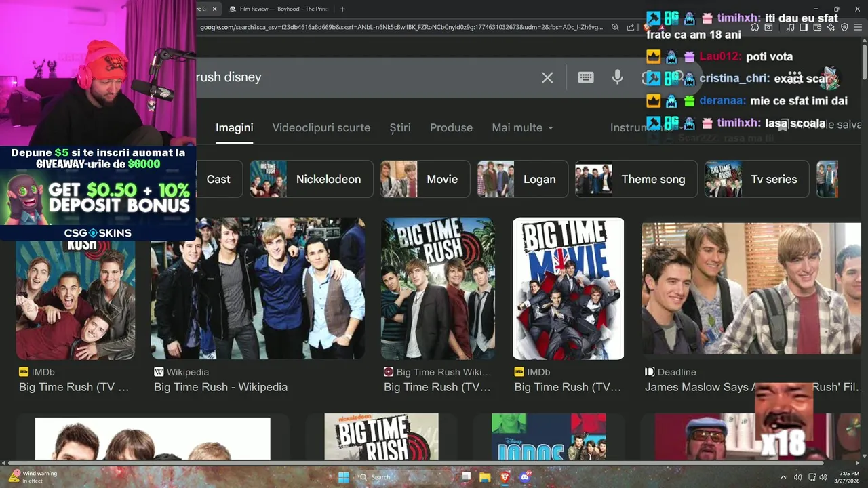Open the page zoom magnifier in address bar
The width and height of the screenshot is (868, 488).
615,27
